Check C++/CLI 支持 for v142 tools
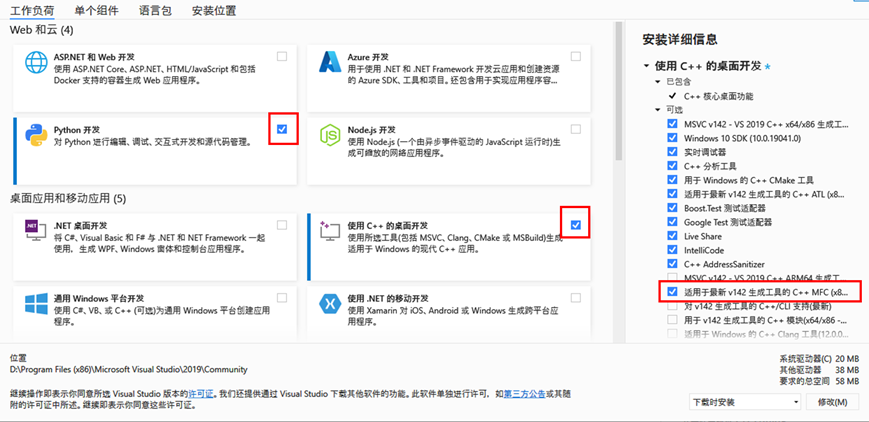Viewport: 869px width, 422px height. (672, 306)
